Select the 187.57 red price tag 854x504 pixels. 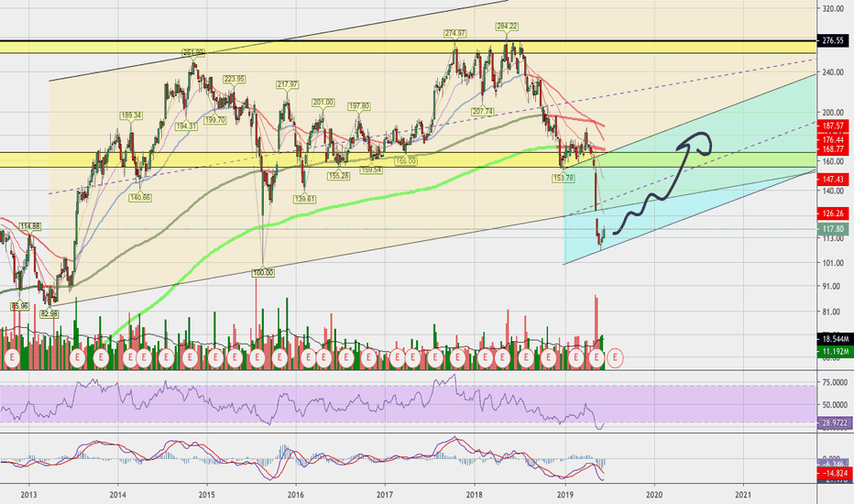pos(833,126)
